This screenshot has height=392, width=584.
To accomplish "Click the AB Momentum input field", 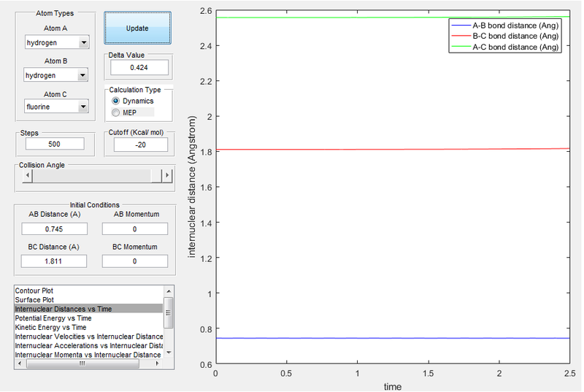I will click(135, 229).
